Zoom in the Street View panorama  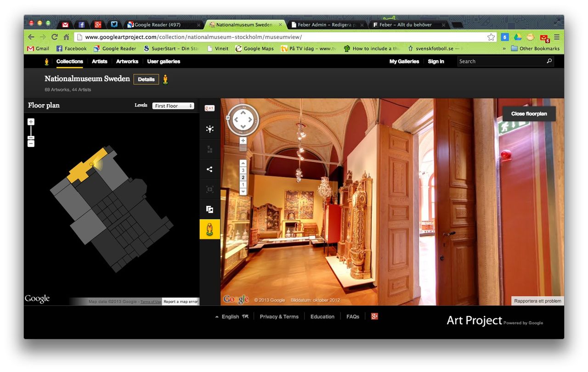click(x=243, y=141)
